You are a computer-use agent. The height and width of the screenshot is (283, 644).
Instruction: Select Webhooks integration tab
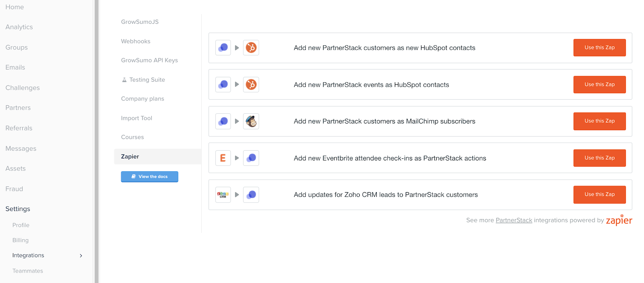point(136,41)
